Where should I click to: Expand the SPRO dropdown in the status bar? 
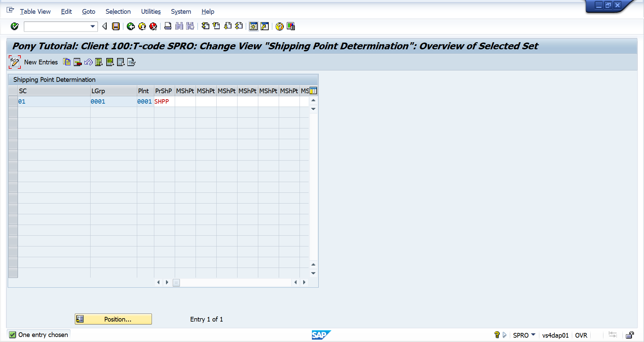[x=534, y=335]
